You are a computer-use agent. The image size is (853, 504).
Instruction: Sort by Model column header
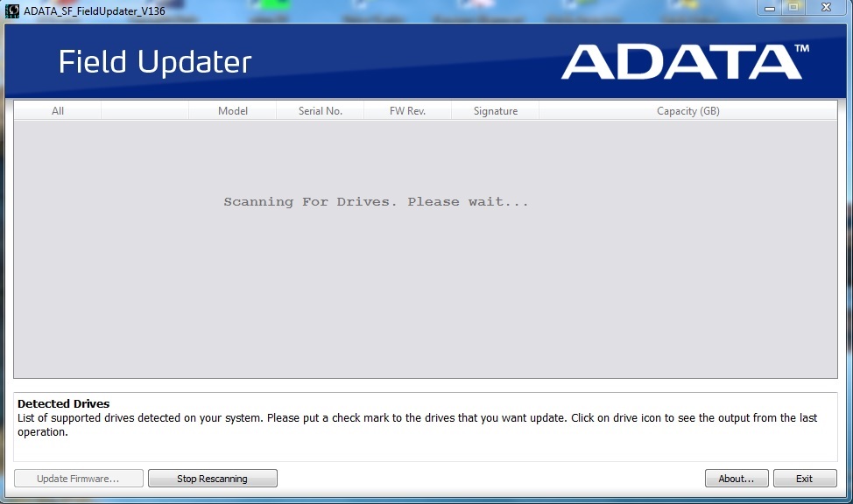coord(233,111)
